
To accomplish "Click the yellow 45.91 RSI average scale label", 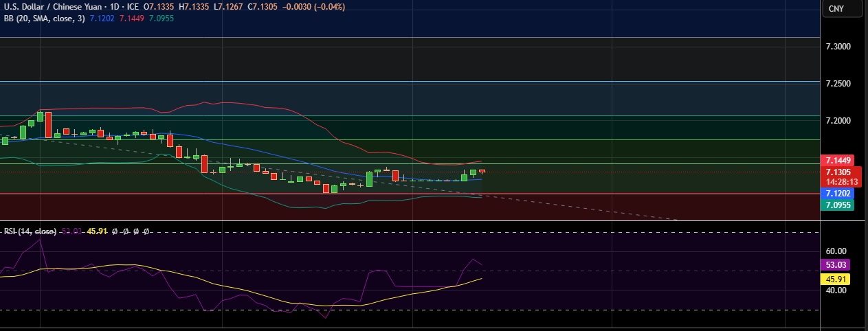I will click(836, 279).
